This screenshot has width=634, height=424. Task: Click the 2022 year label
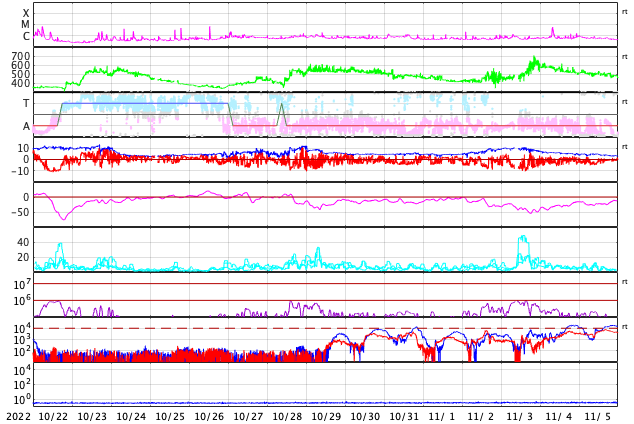19,416
